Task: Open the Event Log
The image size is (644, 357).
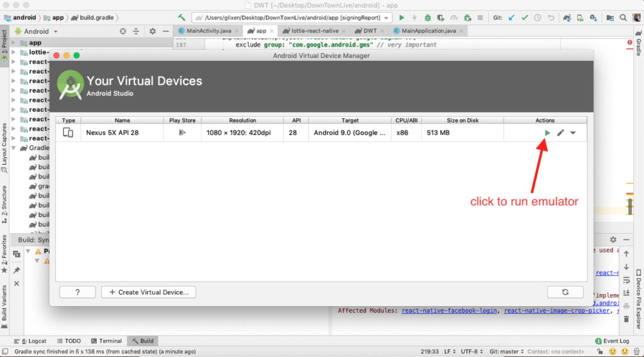Action: 612,341
